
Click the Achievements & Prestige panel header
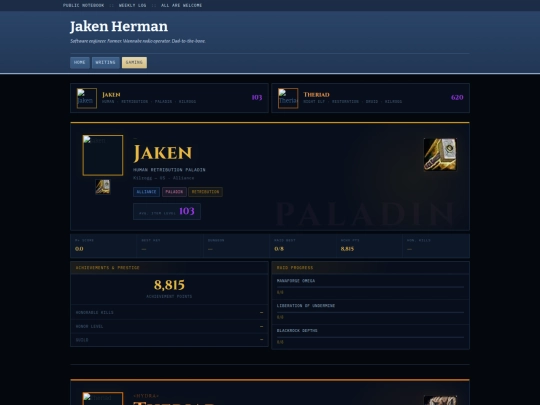point(169,268)
